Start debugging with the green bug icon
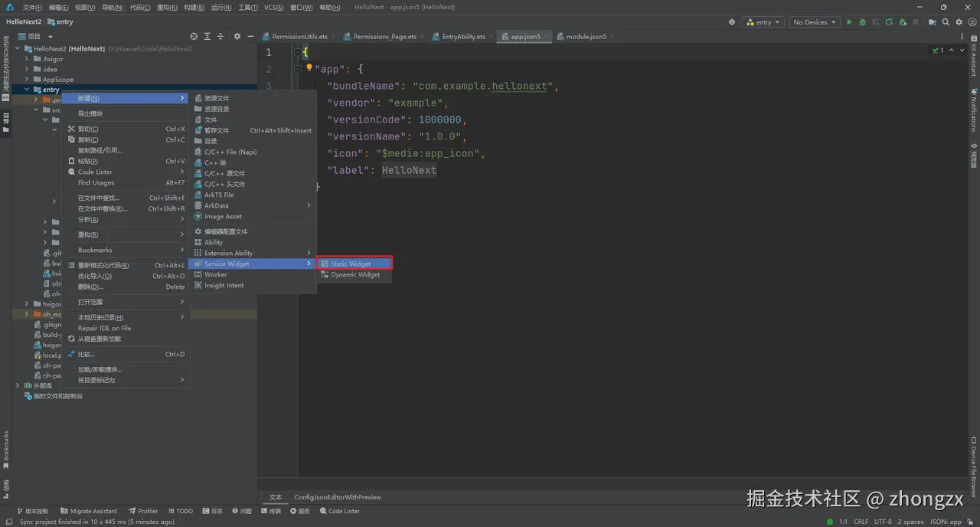Image resolution: width=980 pixels, height=527 pixels. click(x=863, y=22)
